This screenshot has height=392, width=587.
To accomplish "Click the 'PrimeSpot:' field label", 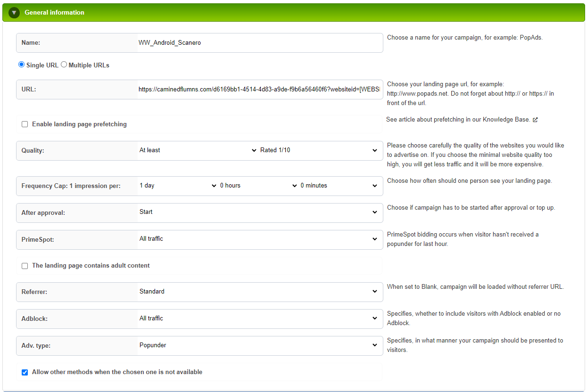I will (38, 239).
